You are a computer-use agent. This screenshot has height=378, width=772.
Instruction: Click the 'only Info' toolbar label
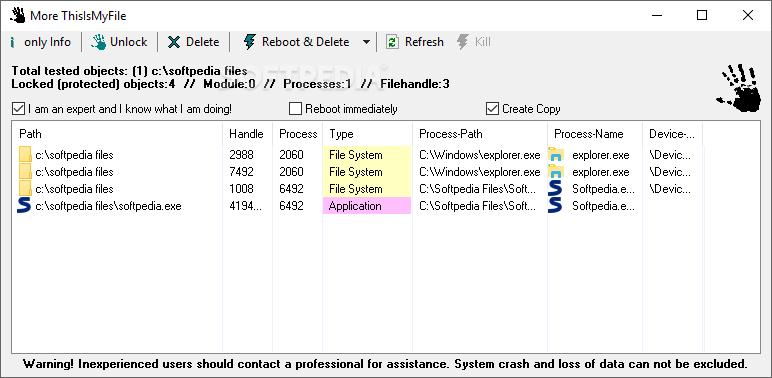click(48, 42)
